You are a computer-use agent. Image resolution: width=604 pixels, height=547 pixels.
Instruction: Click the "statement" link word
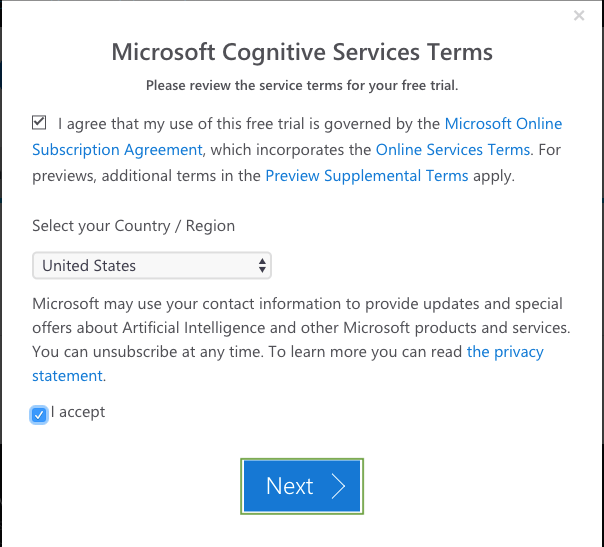tap(67, 376)
